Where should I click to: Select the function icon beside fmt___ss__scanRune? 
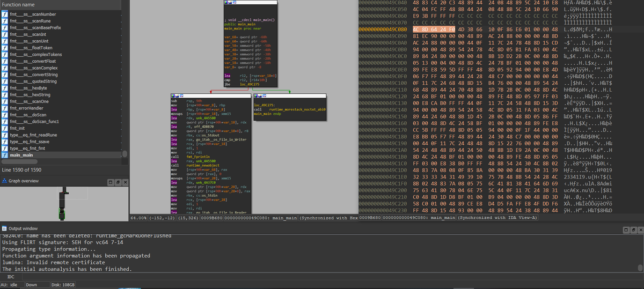coord(5,20)
